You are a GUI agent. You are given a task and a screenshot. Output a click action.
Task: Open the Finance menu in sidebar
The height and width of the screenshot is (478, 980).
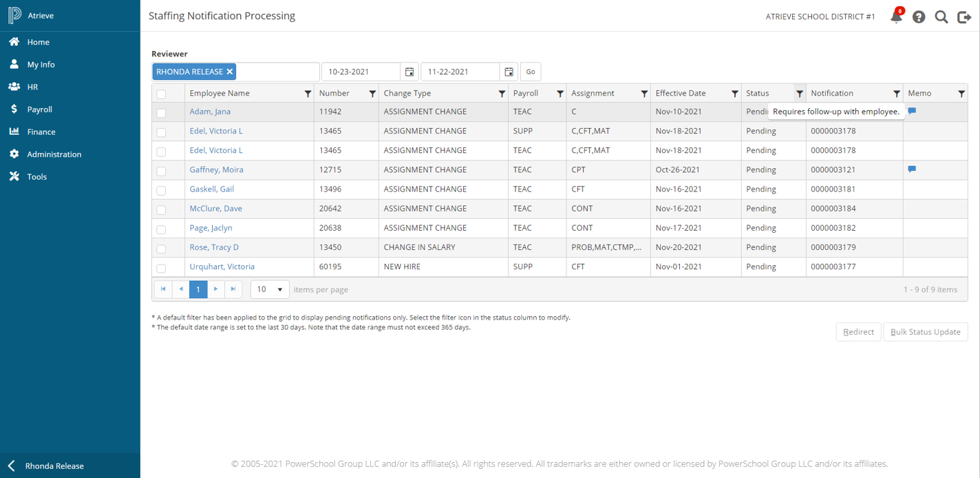41,132
